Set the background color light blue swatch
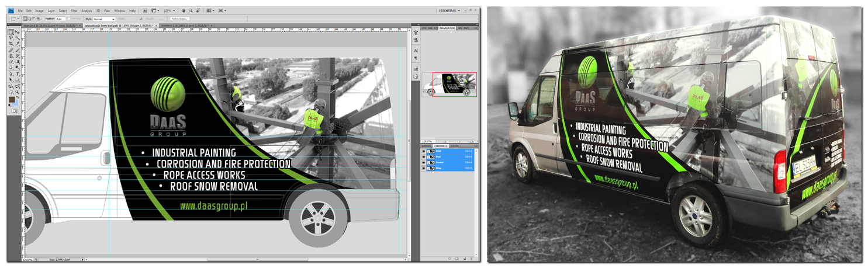The image size is (868, 269). click(17, 103)
